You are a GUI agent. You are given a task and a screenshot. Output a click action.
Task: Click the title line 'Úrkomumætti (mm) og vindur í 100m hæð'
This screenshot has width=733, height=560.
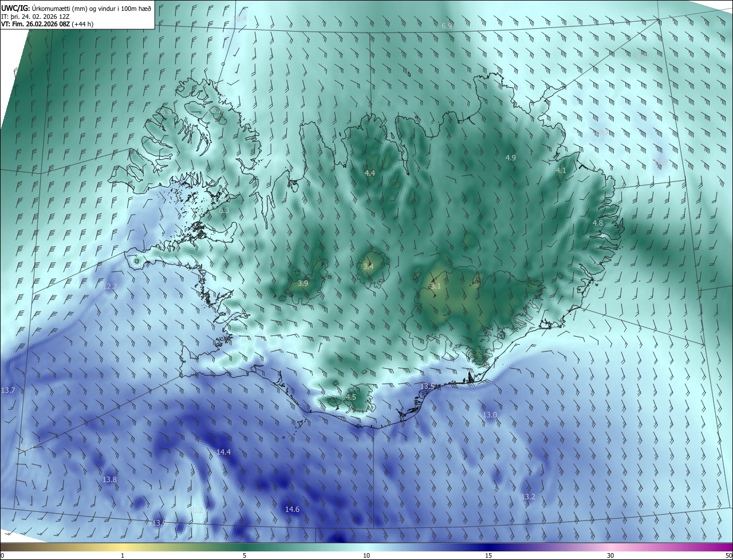point(91,8)
